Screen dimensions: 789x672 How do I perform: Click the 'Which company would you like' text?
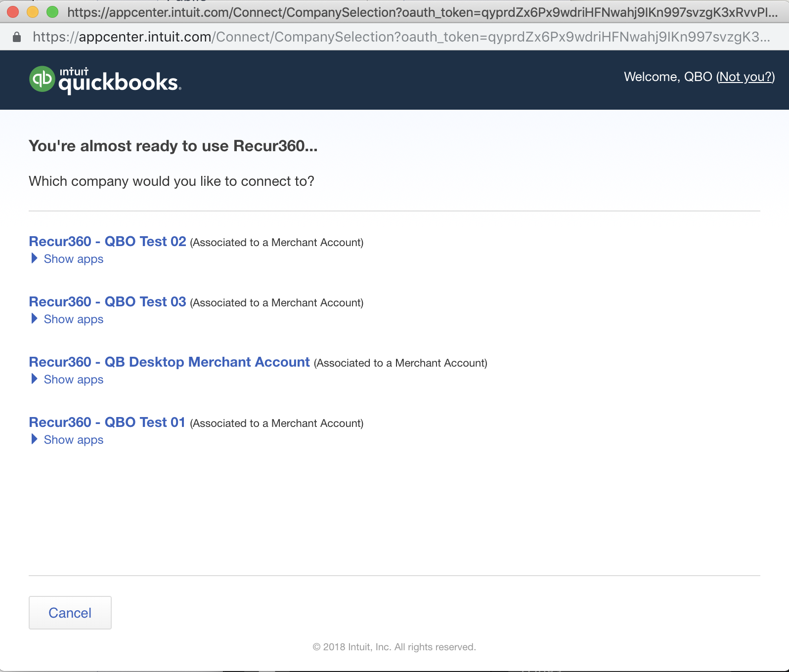(172, 181)
